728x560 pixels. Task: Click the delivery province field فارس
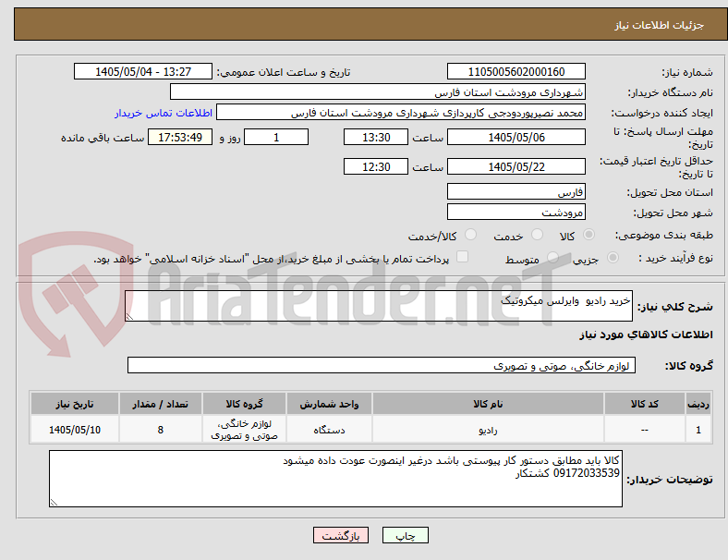(516, 191)
